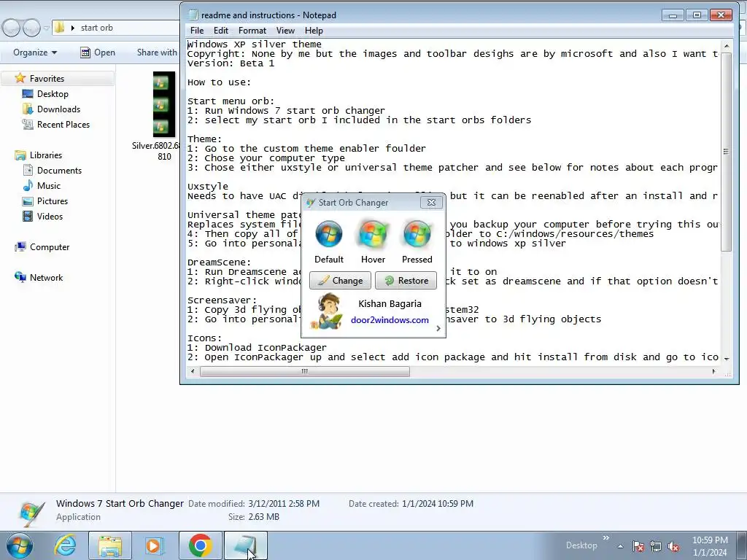Select Libraries in navigation pane
The width and height of the screenshot is (747, 560).
point(46,155)
